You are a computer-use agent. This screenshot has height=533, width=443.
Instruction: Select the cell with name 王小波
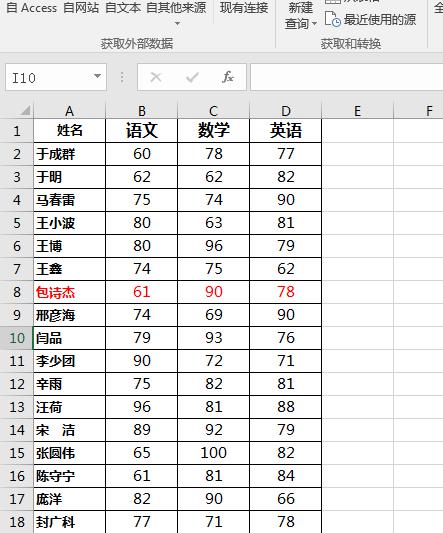[x=70, y=223]
